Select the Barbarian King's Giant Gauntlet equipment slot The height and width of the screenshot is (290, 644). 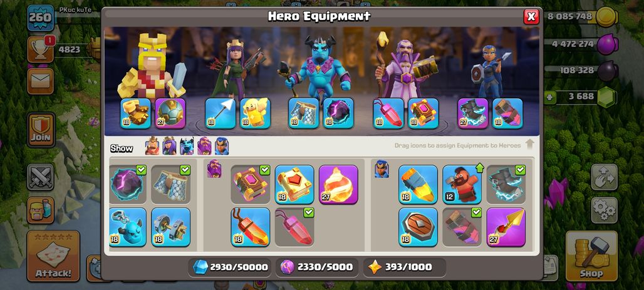point(135,113)
